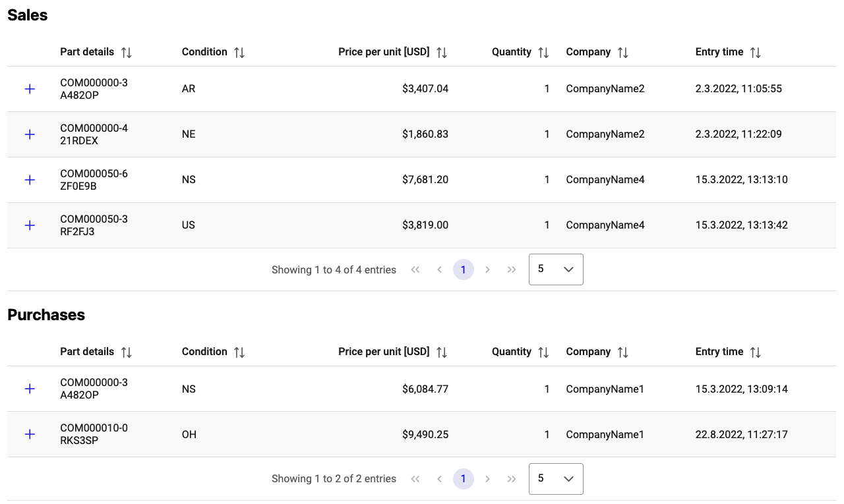Image resolution: width=844 pixels, height=504 pixels.
Task: Sort Sales table by Price per unit
Action: tap(442, 53)
